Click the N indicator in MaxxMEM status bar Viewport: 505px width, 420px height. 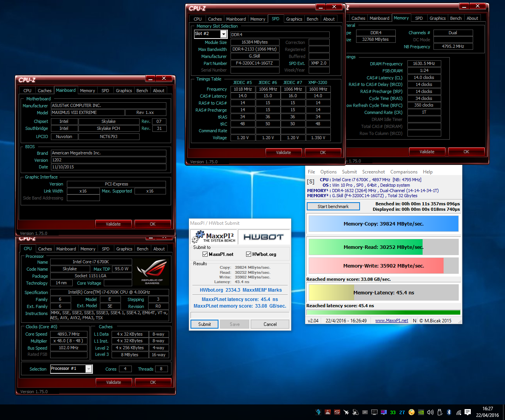tap(414, 321)
